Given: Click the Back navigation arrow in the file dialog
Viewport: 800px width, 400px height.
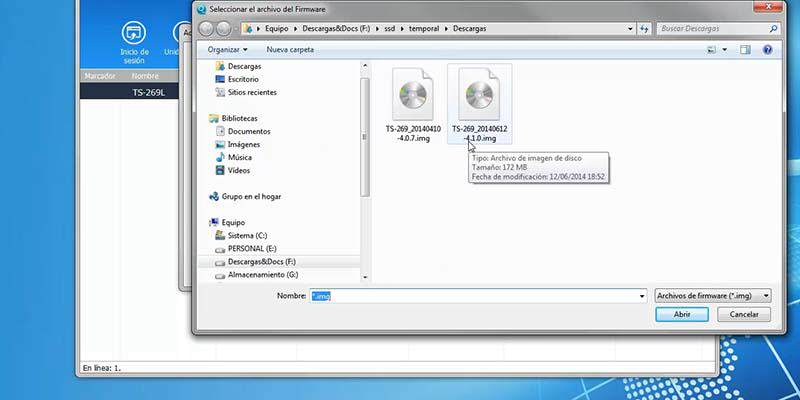Looking at the screenshot, I should point(206,29).
